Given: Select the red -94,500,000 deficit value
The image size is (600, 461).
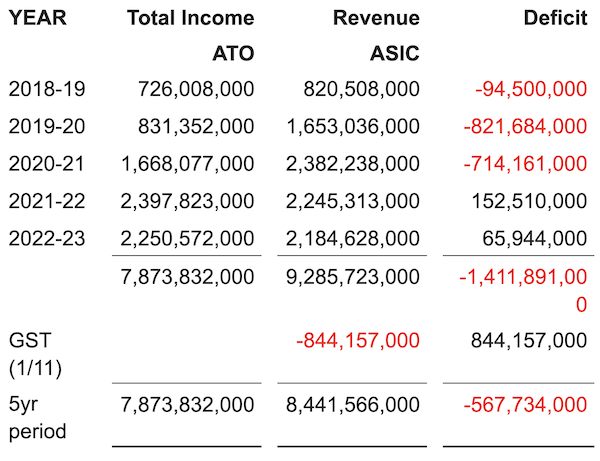Looking at the screenshot, I should point(532,89).
